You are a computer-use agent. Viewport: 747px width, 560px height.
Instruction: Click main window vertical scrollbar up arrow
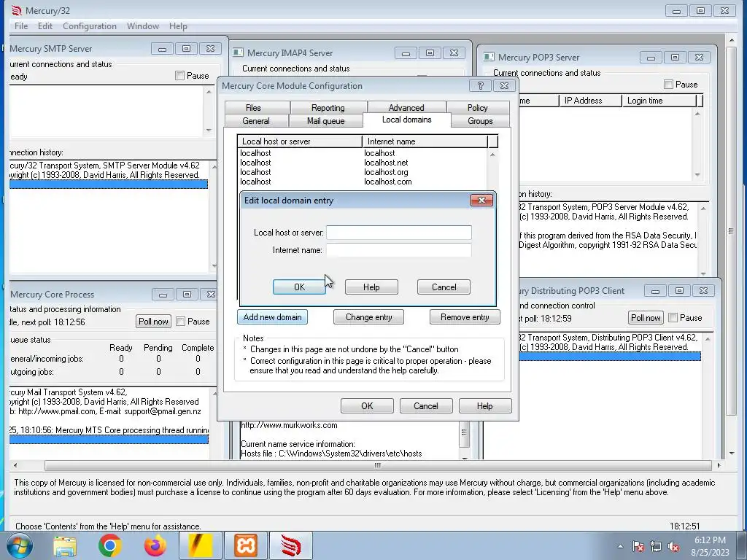732,40
